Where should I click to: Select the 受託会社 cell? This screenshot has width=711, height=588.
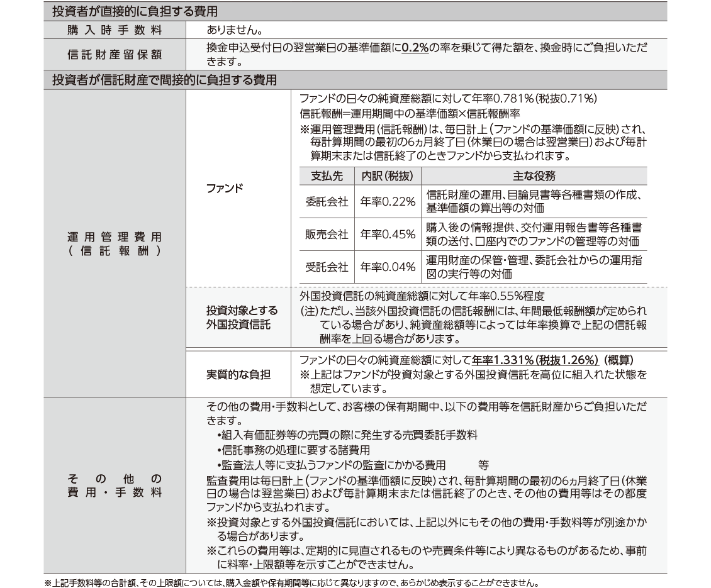point(327,267)
